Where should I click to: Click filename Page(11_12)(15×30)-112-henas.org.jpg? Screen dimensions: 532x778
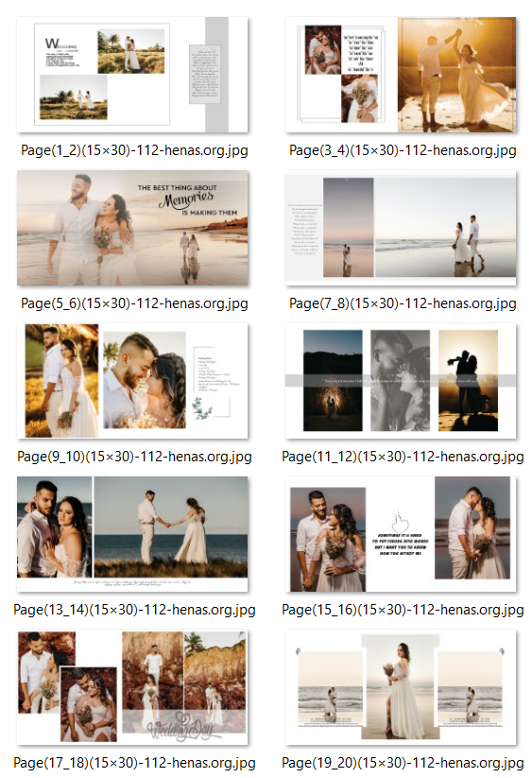[x=403, y=457]
